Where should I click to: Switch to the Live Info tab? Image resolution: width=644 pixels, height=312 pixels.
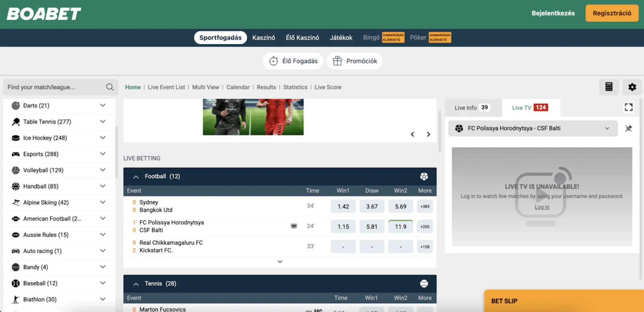pyautogui.click(x=471, y=108)
